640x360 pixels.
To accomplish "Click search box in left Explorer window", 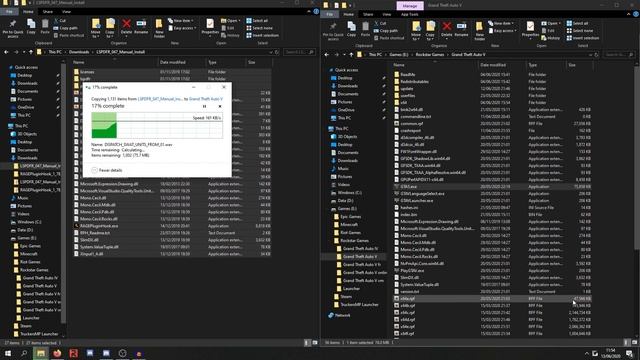I will (x=299, y=52).
